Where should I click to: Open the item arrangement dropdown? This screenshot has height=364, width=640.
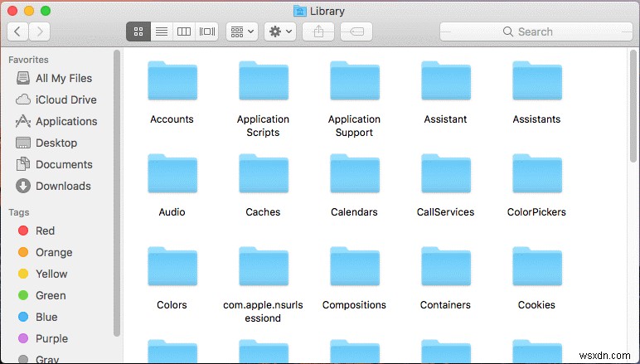(242, 32)
